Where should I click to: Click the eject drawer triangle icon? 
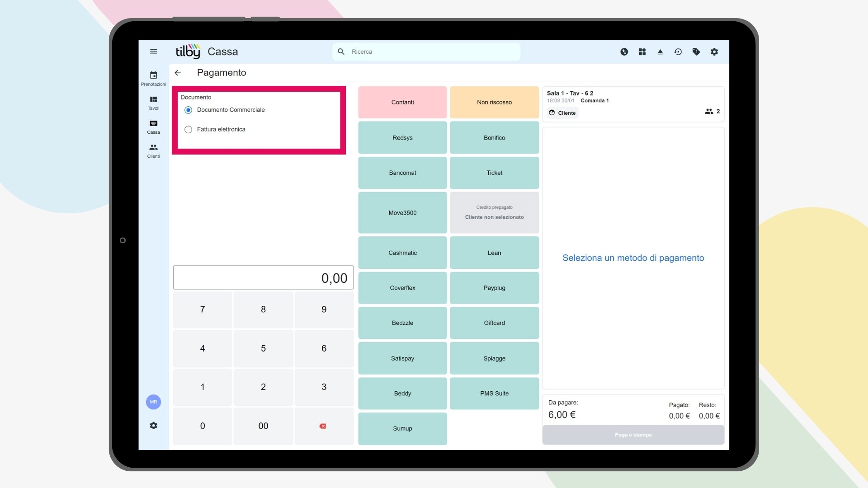pos(660,52)
